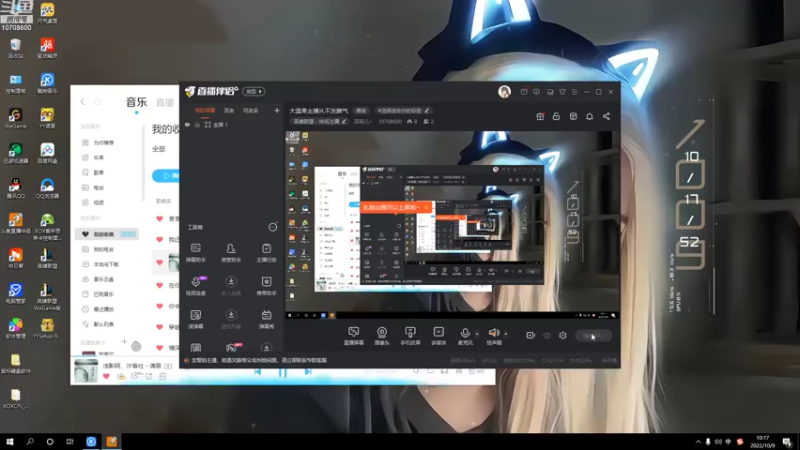
Task: Open taskbar search magnifier
Action: point(30,441)
